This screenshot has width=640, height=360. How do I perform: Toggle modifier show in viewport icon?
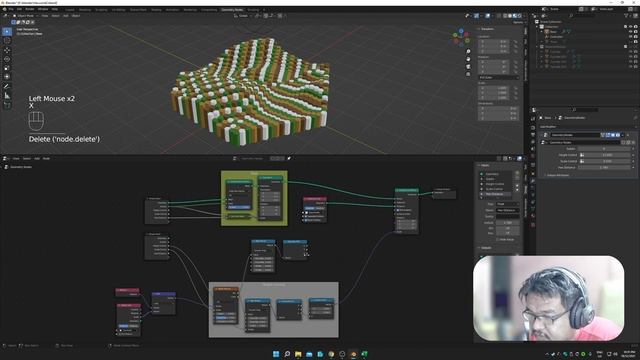[613, 135]
